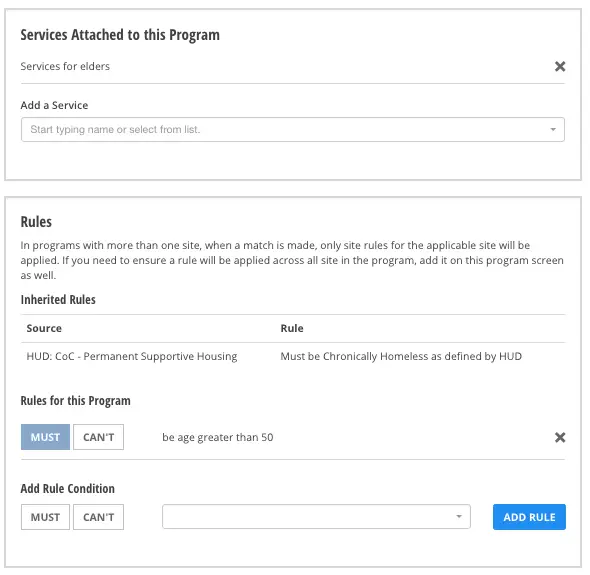Click the Rule column header
The height and width of the screenshot is (575, 590).
coord(292,328)
